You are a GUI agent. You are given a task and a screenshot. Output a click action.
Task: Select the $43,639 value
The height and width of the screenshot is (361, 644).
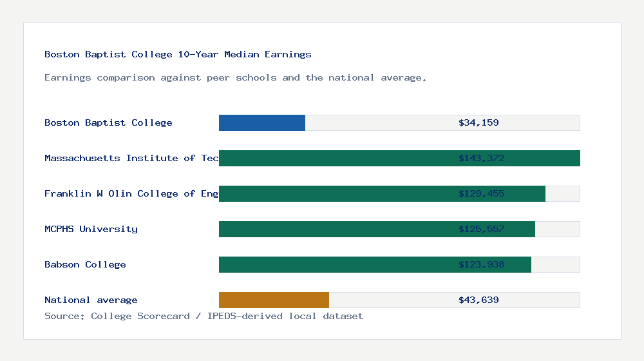click(478, 300)
